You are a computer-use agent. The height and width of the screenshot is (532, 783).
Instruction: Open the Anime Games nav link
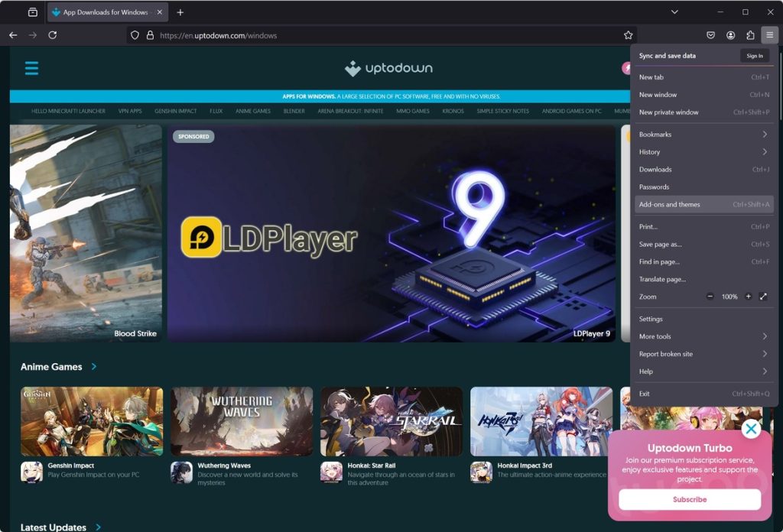[252, 111]
